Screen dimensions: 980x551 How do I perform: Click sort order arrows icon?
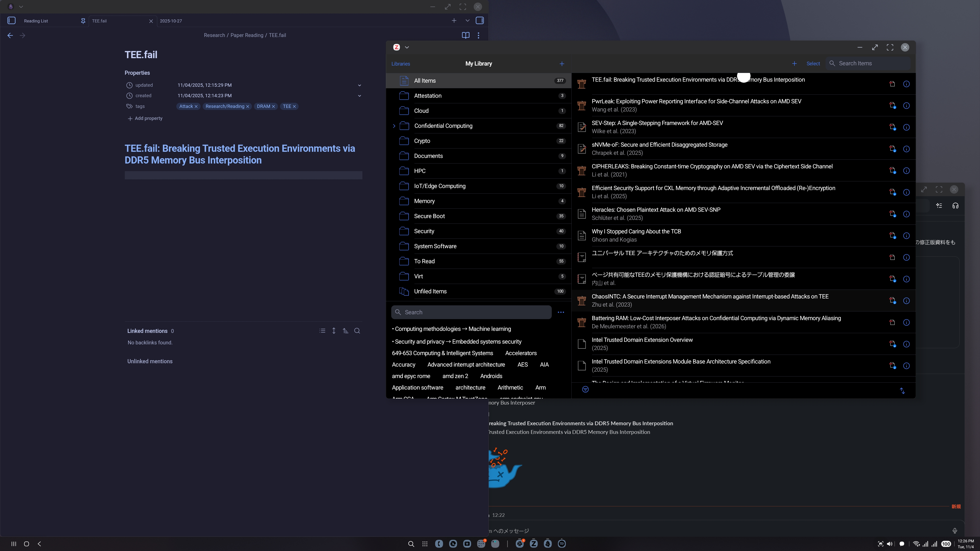coord(902,391)
